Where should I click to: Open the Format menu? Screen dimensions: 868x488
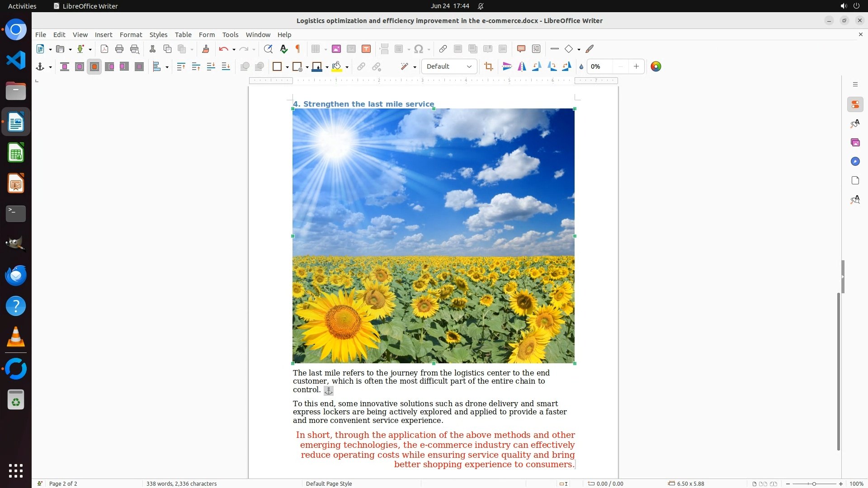131,35
